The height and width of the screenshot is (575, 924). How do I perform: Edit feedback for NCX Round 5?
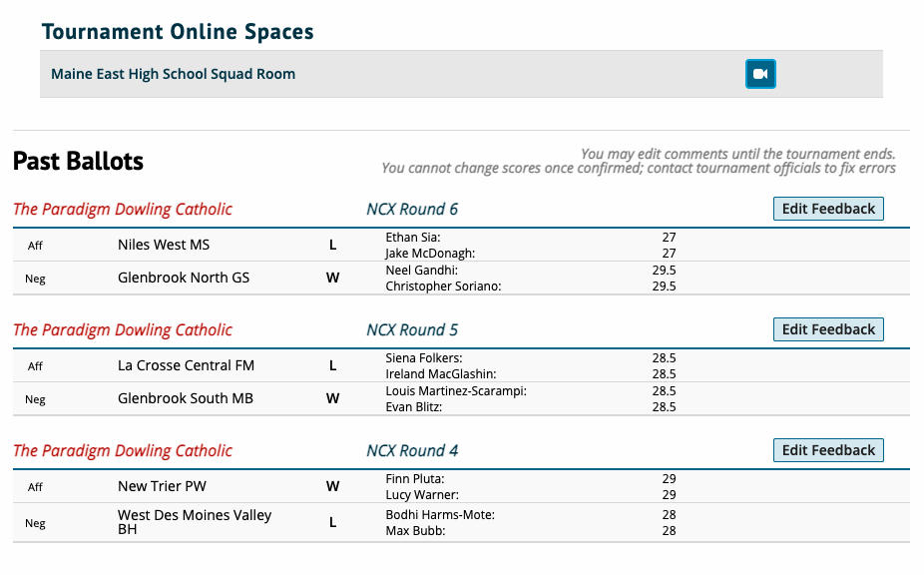point(828,329)
